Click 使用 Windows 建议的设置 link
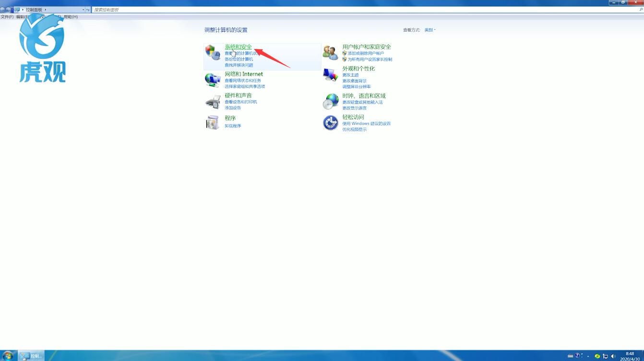644x361 pixels. (x=366, y=124)
